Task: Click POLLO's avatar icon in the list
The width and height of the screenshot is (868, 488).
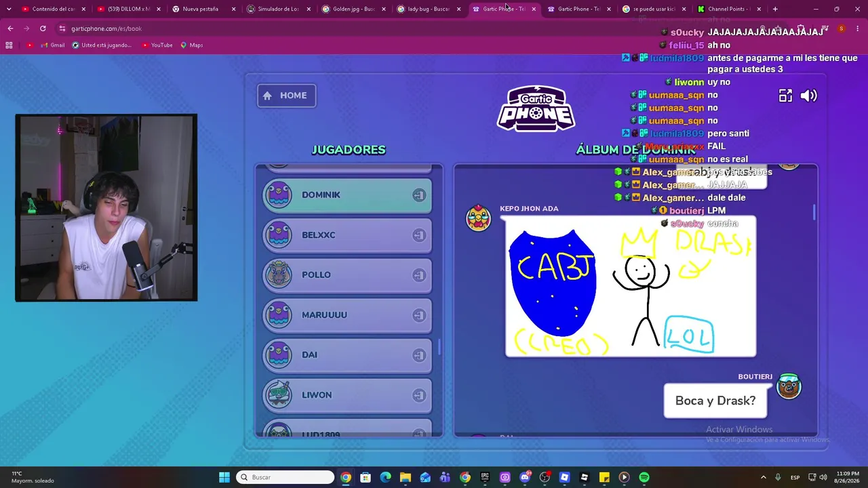Action: (279, 275)
